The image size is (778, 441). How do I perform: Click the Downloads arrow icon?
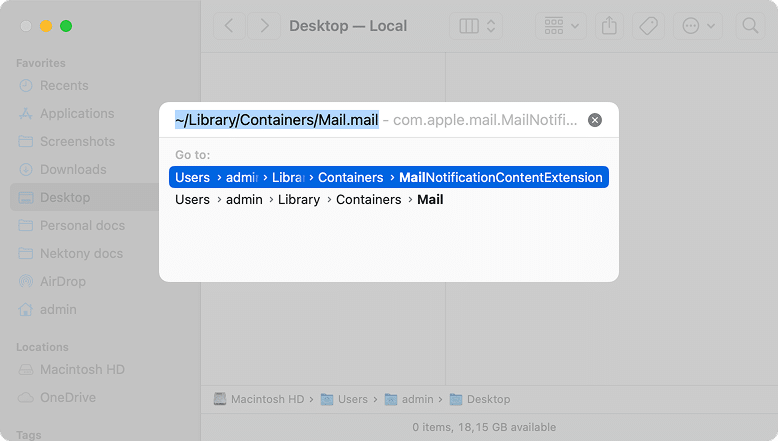[x=26, y=170]
